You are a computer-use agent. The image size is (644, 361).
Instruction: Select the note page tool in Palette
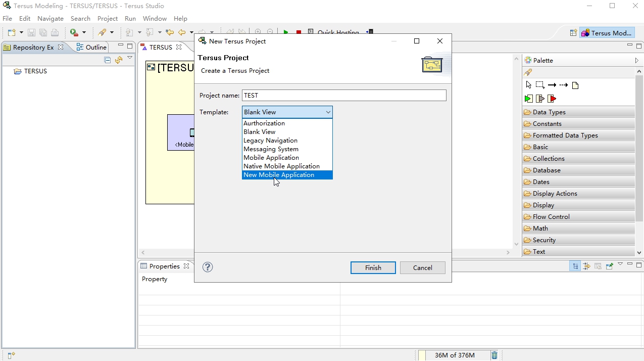pyautogui.click(x=575, y=85)
